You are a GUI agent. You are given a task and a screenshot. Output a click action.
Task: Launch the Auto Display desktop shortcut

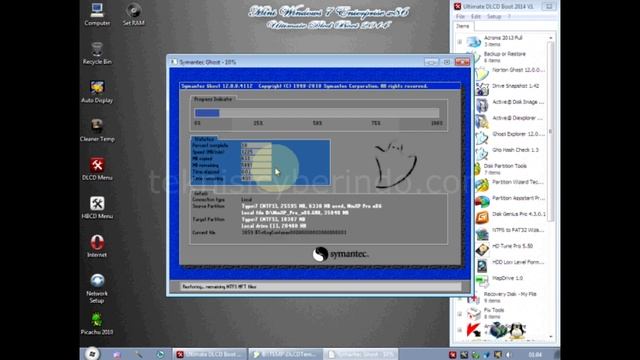97,91
